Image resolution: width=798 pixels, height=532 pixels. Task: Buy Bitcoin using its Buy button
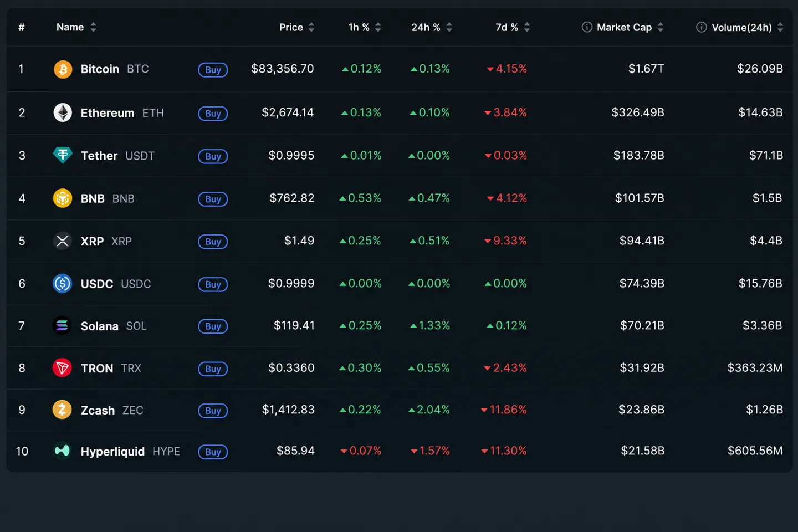[213, 70]
